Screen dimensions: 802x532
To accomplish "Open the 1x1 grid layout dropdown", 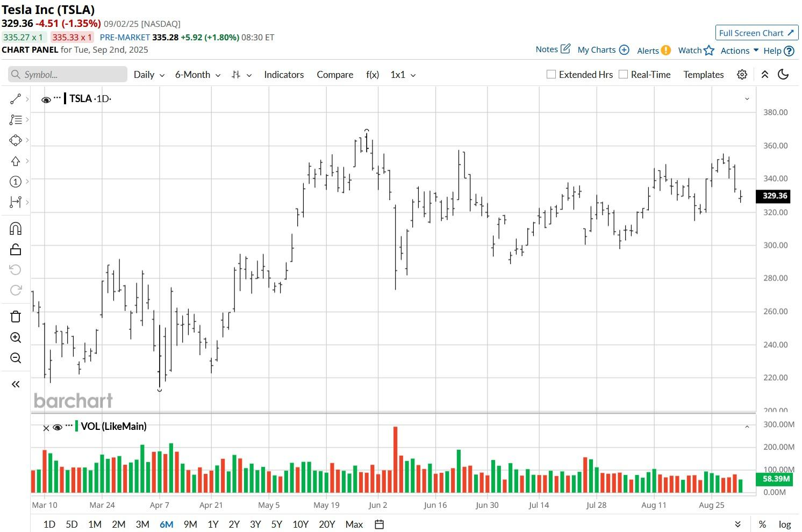I will [x=403, y=75].
